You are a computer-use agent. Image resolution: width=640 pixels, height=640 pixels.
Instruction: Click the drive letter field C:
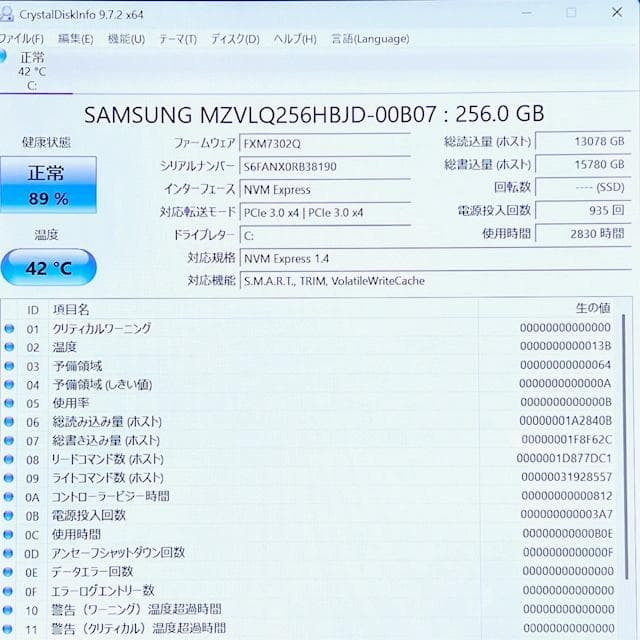pyautogui.click(x=325, y=236)
